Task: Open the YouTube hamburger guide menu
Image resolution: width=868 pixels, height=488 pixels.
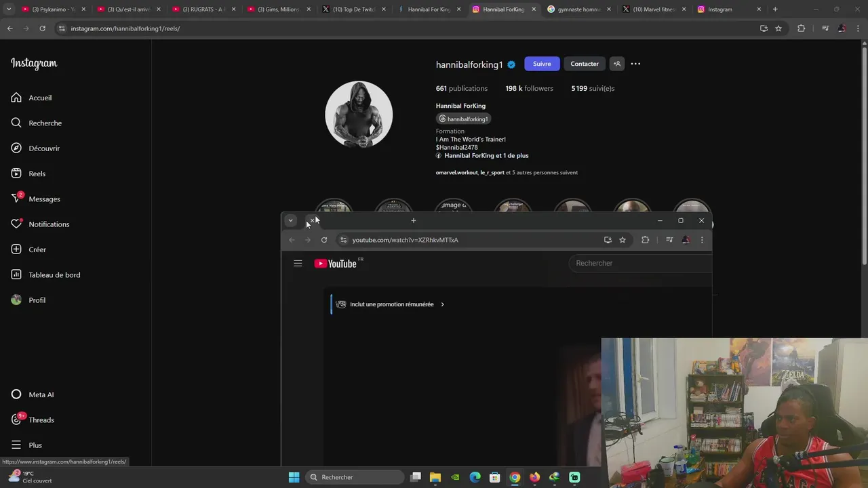Action: pyautogui.click(x=298, y=264)
